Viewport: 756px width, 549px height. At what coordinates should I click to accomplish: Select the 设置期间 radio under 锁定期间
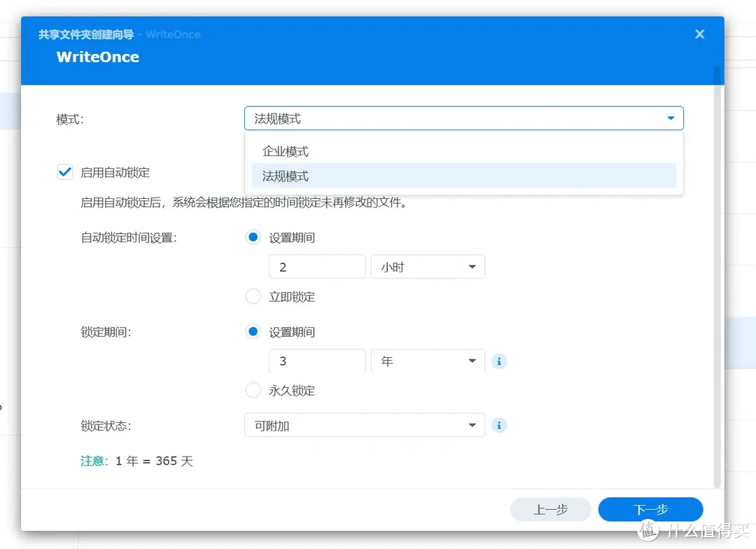point(253,331)
